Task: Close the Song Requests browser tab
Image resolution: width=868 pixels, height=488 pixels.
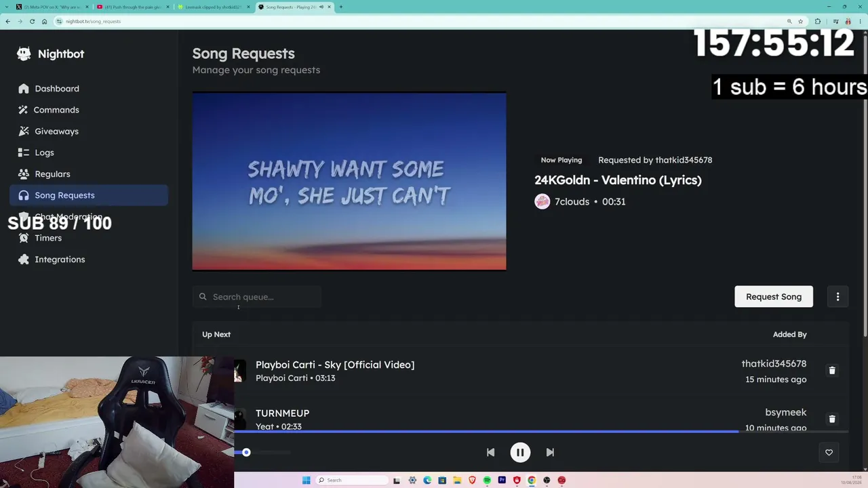Action: point(330,7)
